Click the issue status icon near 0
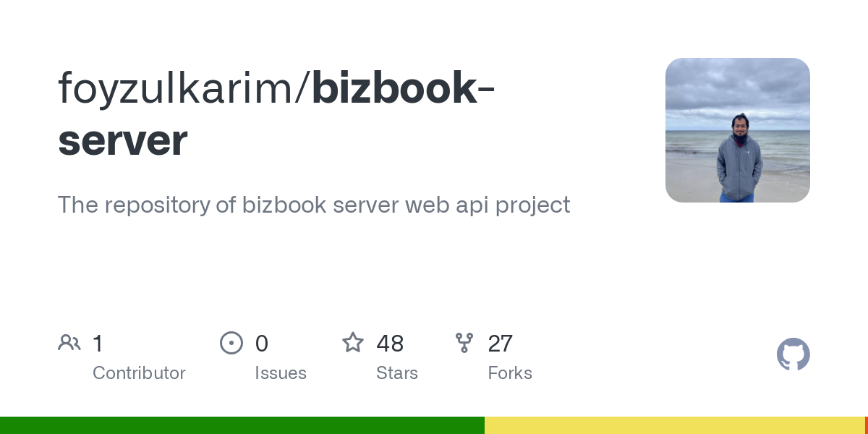Image resolution: width=868 pixels, height=434 pixels. click(231, 343)
